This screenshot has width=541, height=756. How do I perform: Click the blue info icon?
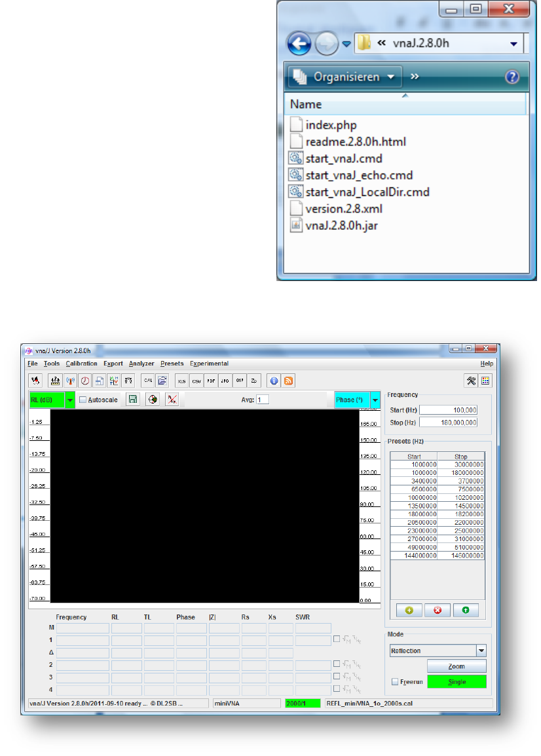click(x=274, y=381)
